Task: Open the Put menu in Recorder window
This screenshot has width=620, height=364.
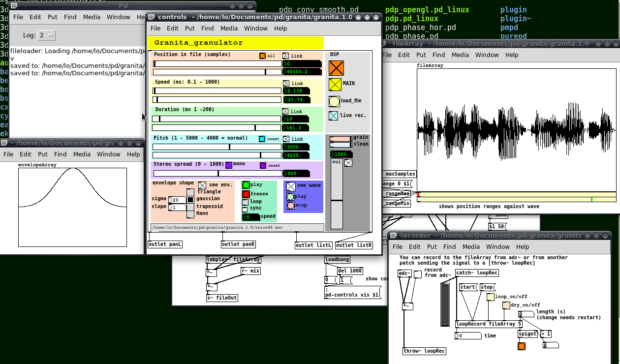Action: point(432,247)
